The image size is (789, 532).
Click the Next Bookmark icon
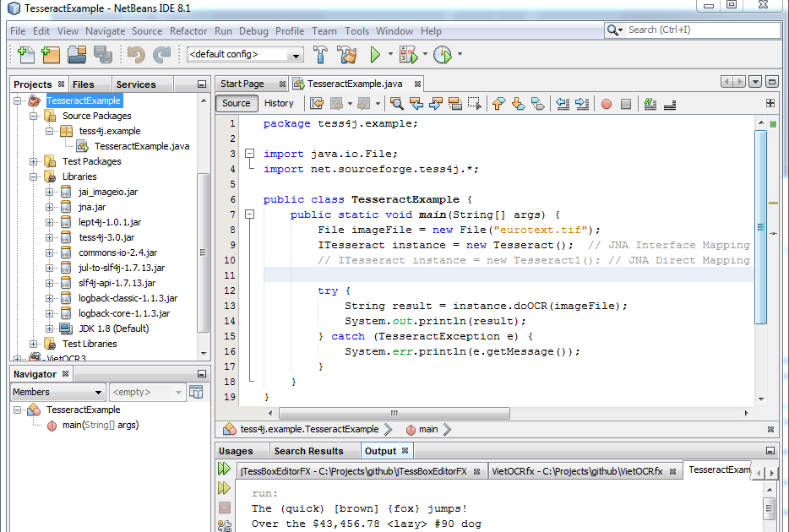[x=519, y=104]
